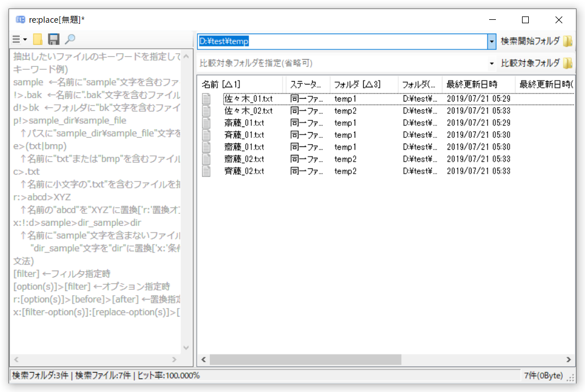Sort by the ステータ... column header
This screenshot has width=585, height=392.
(x=308, y=85)
